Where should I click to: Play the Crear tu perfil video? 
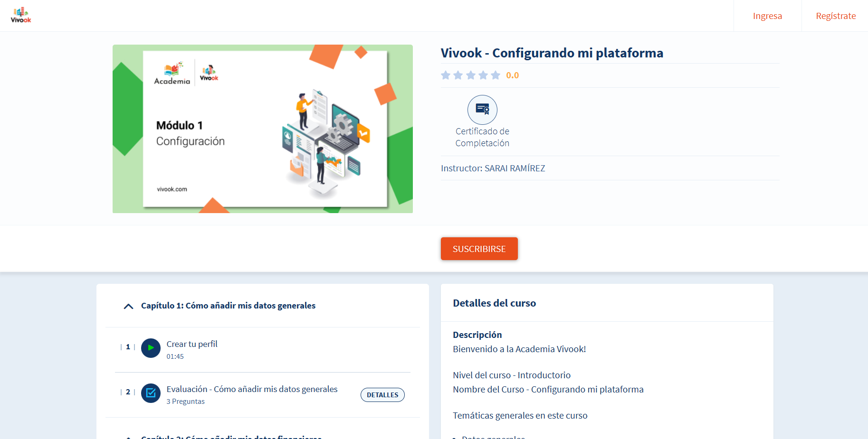point(151,348)
